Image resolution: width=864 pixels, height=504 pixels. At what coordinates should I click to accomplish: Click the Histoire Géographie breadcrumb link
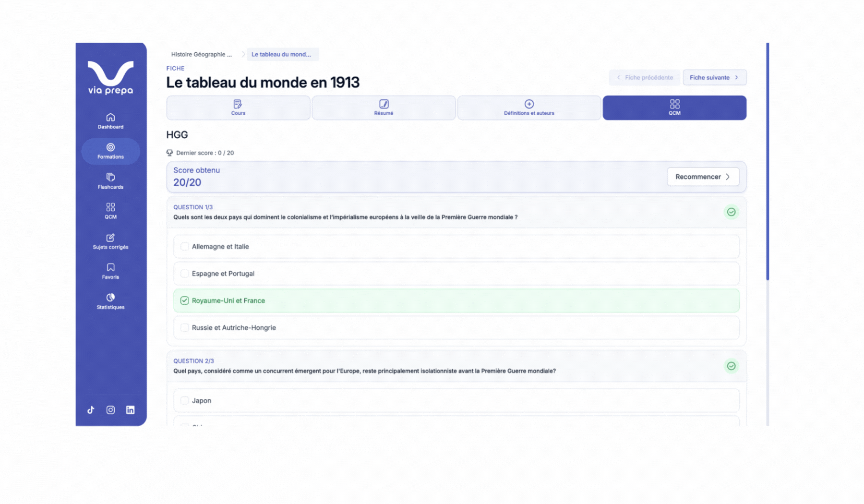pyautogui.click(x=202, y=55)
